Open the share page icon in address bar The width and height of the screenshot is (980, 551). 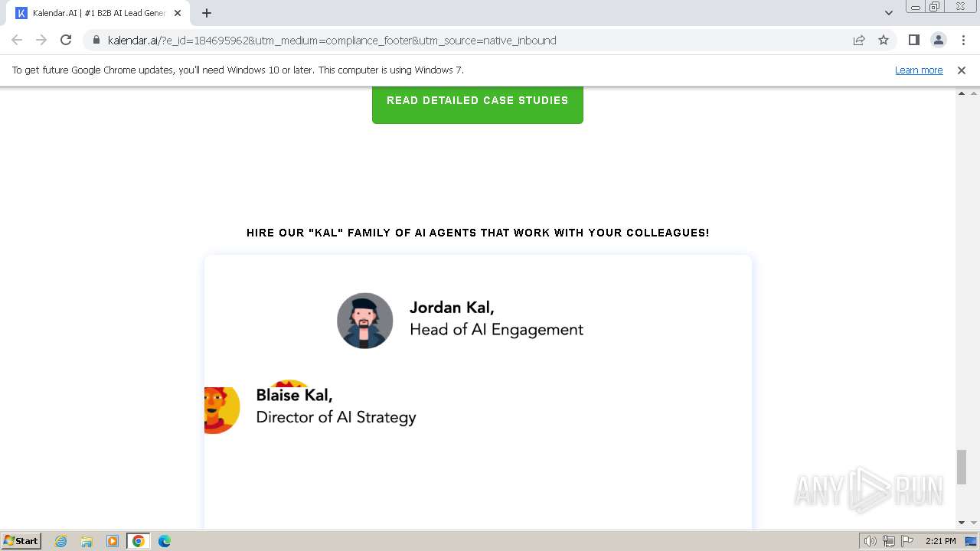(859, 41)
